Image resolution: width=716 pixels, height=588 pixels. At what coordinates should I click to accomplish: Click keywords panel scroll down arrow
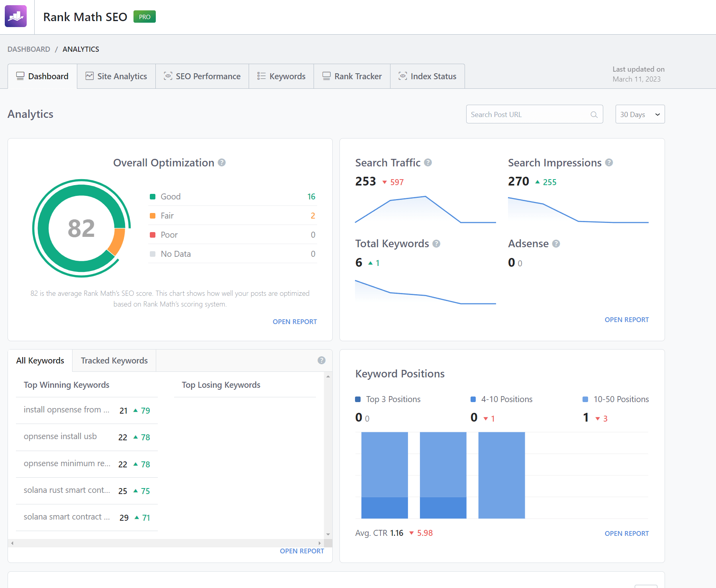(x=328, y=535)
